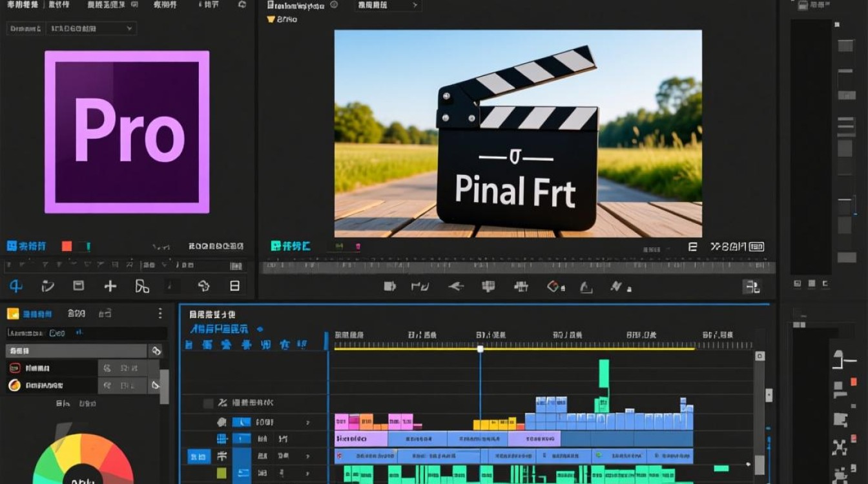
Task: Open the three-dot menu in the project panel
Action: click(x=160, y=314)
